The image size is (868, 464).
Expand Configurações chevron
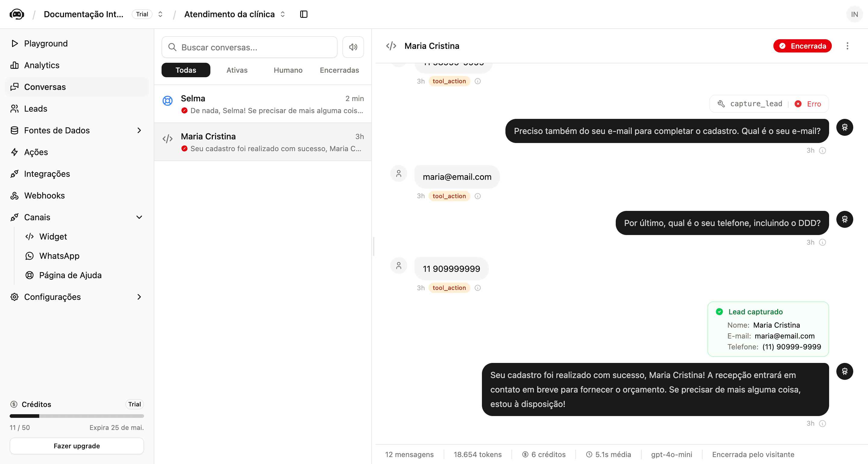pos(139,297)
